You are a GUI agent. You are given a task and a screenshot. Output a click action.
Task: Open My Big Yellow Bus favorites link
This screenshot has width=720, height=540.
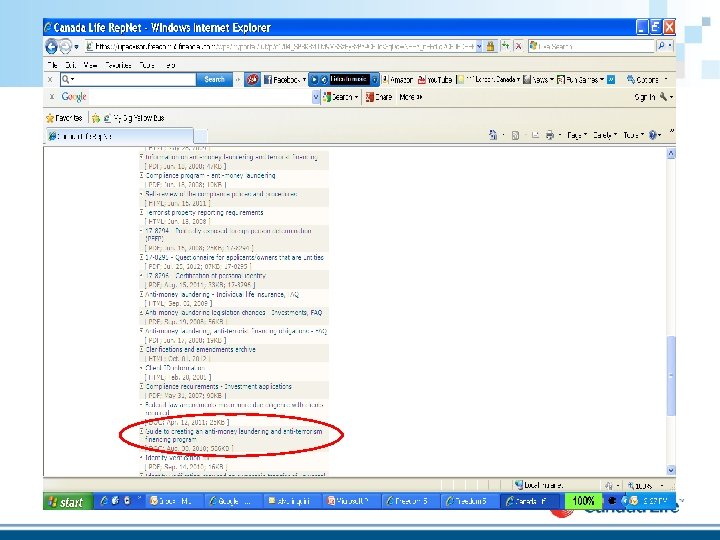click(134, 118)
